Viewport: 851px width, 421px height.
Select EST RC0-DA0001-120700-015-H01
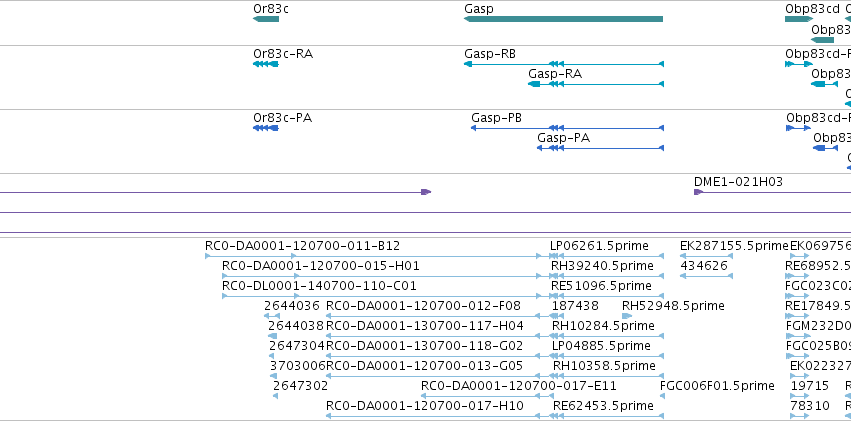tap(321, 266)
